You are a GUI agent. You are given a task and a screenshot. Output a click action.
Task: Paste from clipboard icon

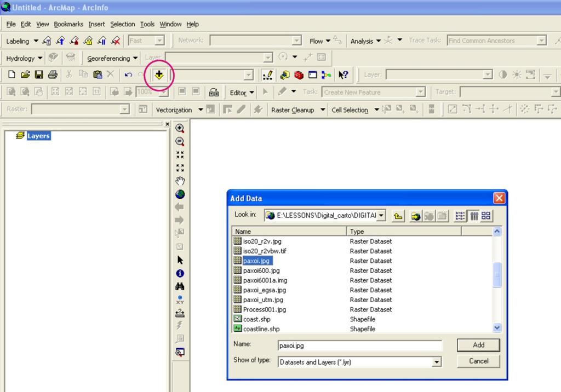tap(98, 74)
